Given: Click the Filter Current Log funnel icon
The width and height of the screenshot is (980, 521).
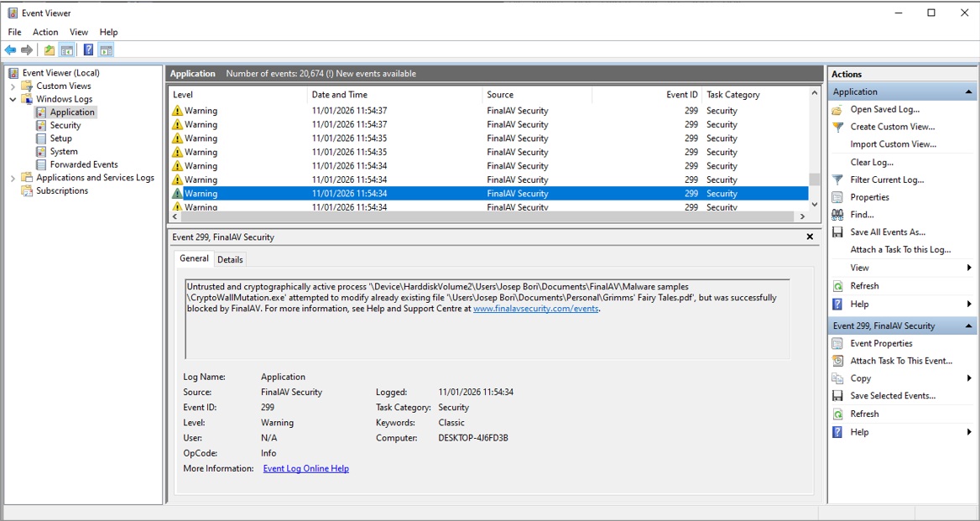Looking at the screenshot, I should (x=837, y=180).
